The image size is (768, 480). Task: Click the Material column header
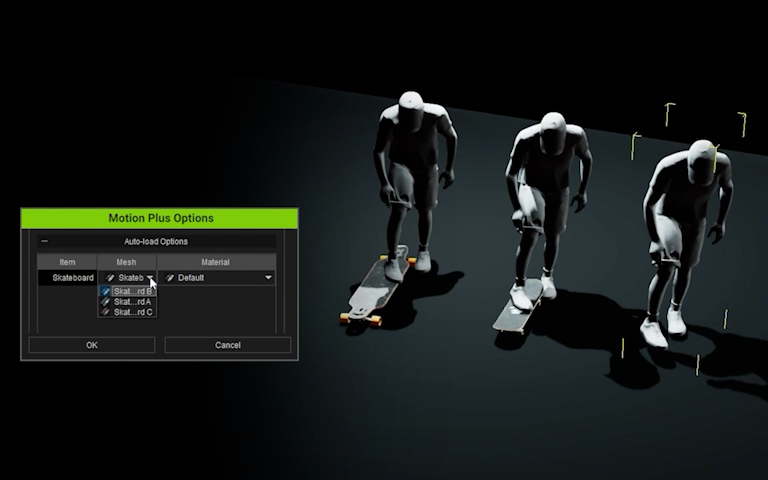pos(216,262)
